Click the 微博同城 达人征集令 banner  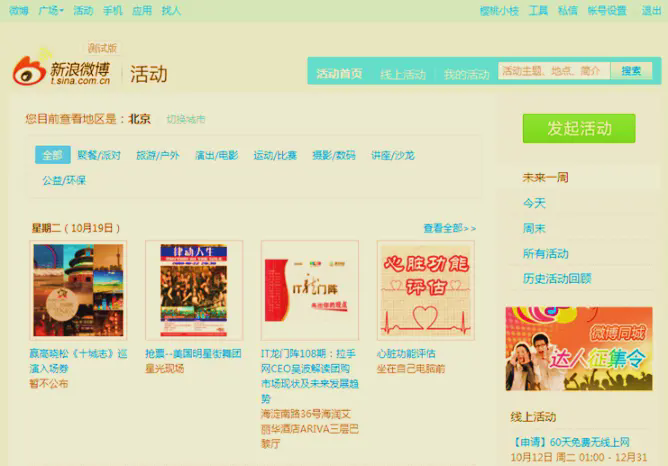(x=578, y=348)
